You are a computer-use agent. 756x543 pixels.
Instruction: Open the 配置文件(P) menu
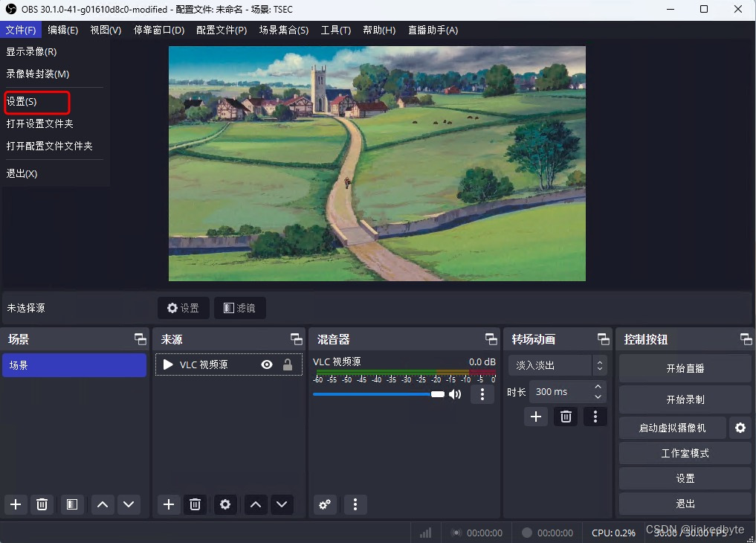(222, 30)
